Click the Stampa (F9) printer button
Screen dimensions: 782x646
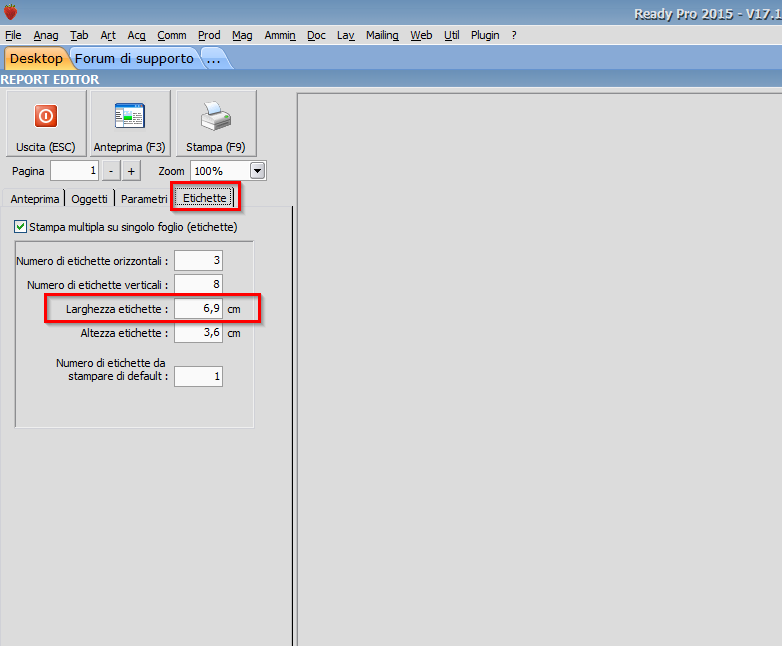(216, 123)
